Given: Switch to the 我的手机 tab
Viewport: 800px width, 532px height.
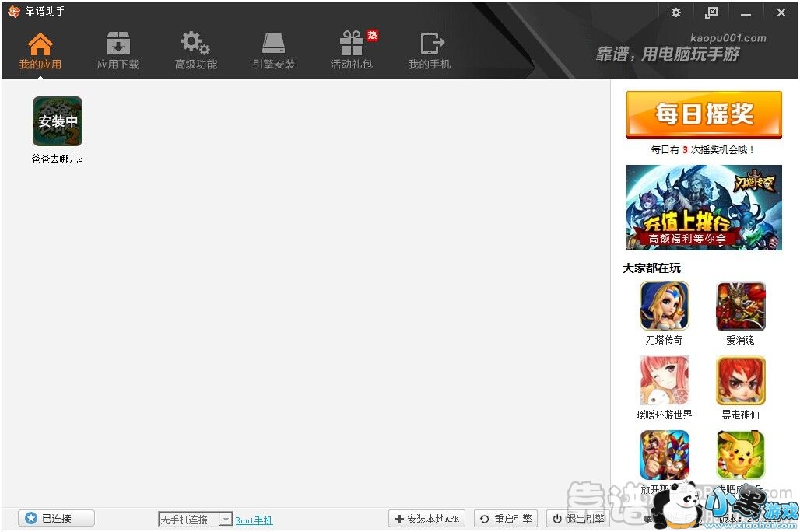Looking at the screenshot, I should coord(430,51).
